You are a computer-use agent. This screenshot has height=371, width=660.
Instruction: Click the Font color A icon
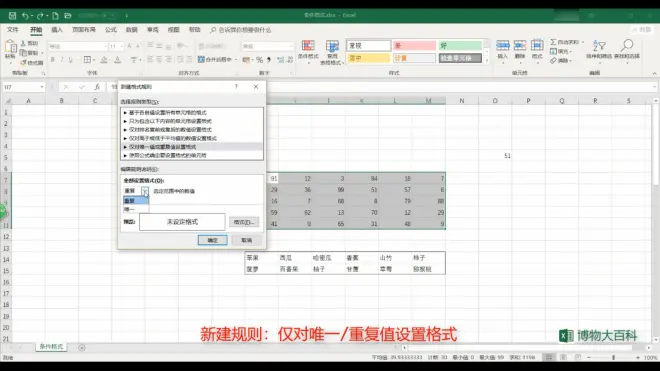[x=118, y=59]
